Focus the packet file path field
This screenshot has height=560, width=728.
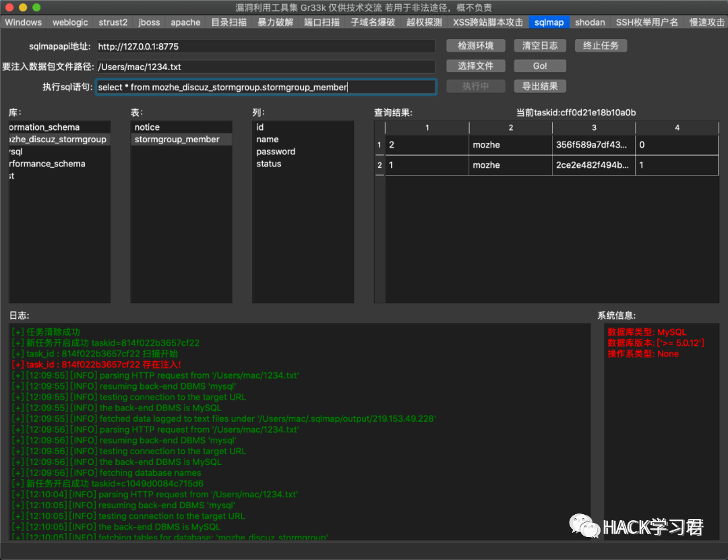point(266,67)
